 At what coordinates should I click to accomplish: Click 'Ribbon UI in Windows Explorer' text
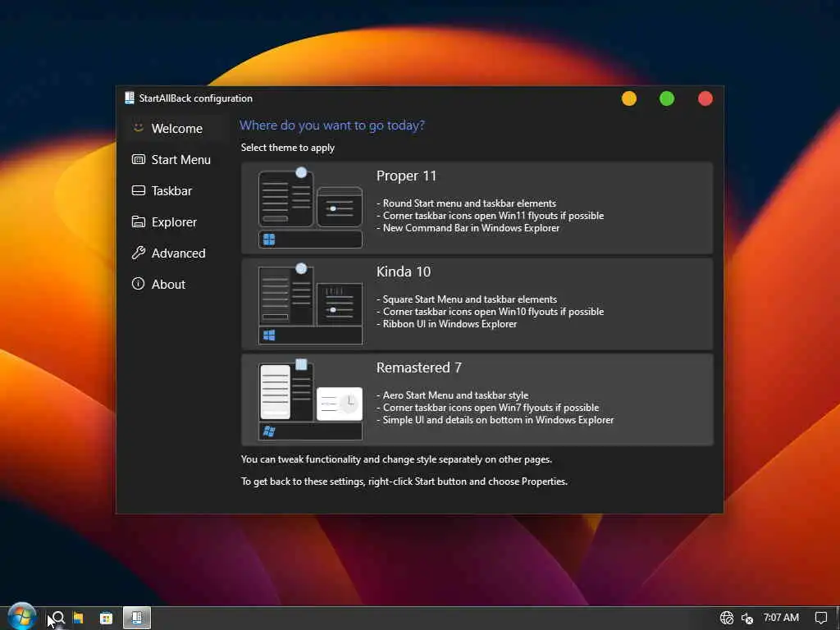click(450, 324)
